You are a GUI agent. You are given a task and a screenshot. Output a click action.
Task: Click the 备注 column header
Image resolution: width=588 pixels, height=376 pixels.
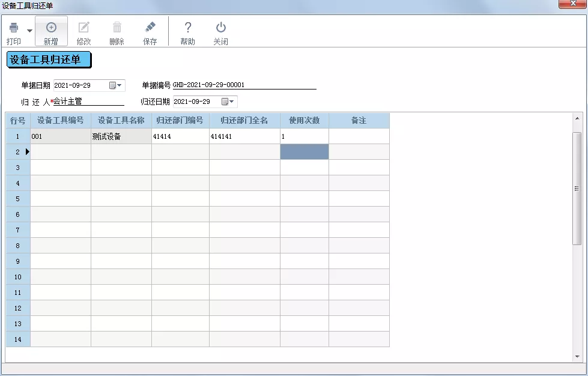[x=359, y=120]
